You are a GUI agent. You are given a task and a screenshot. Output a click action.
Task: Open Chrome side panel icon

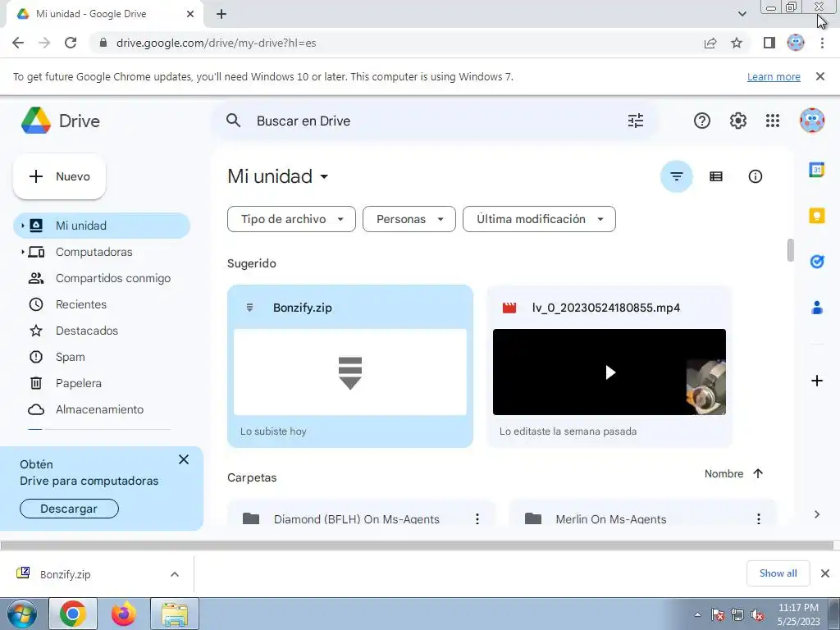pyautogui.click(x=769, y=43)
